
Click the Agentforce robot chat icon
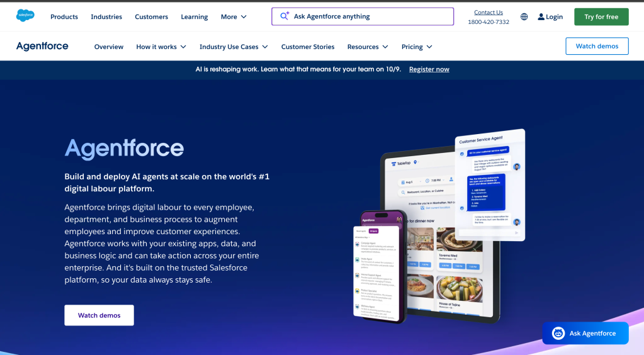coord(558,334)
